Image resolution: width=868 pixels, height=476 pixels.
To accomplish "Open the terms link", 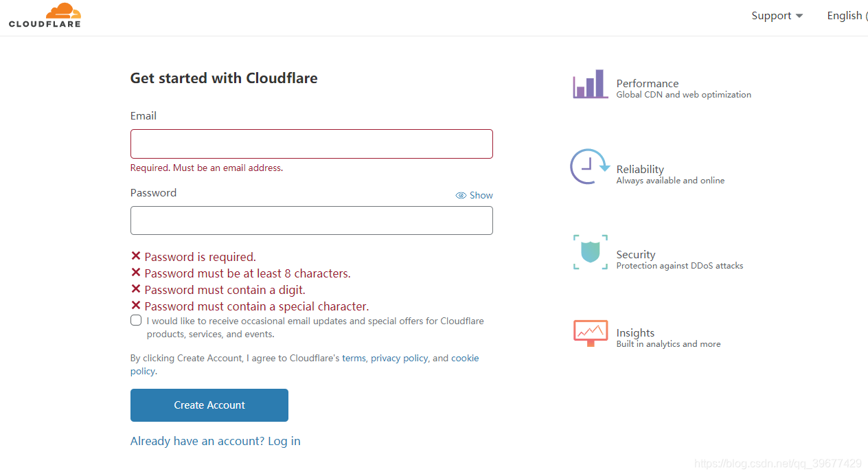I will tap(354, 358).
